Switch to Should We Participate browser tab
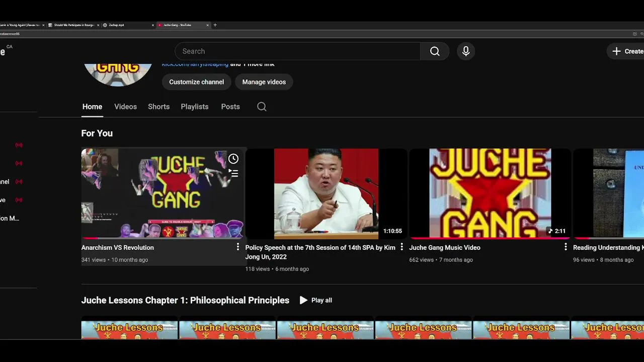 coord(74,25)
